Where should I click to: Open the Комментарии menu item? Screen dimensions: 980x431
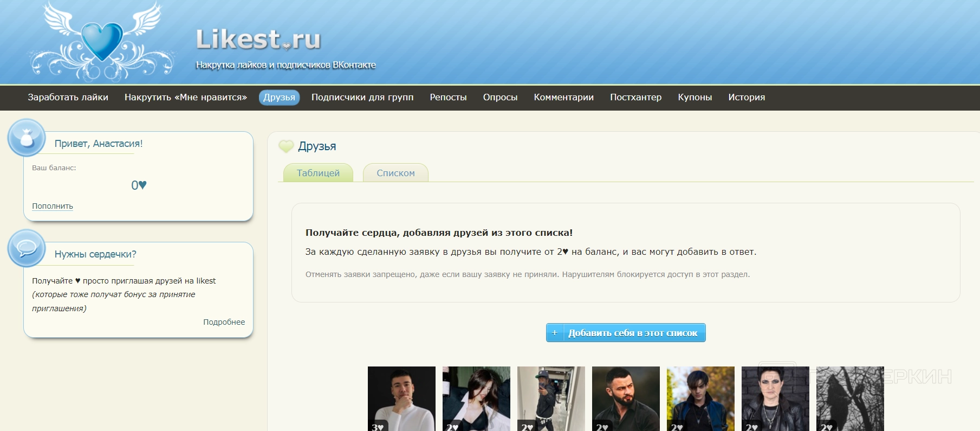564,98
